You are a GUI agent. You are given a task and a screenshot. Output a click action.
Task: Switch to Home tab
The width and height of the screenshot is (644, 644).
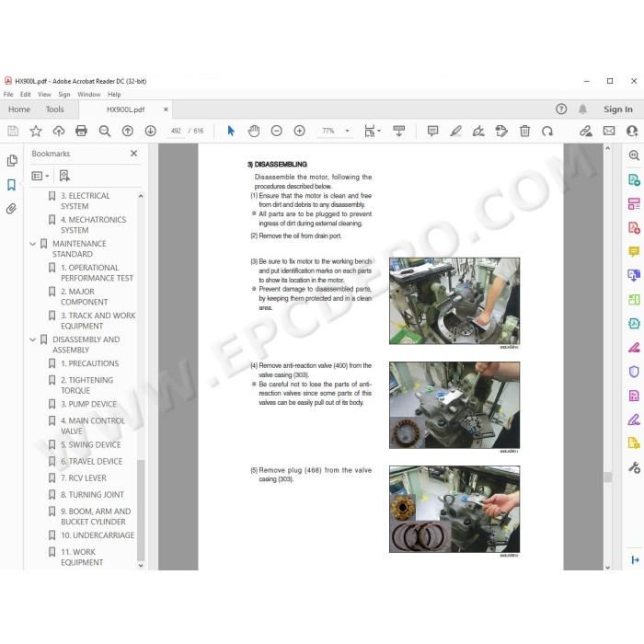coord(19,109)
